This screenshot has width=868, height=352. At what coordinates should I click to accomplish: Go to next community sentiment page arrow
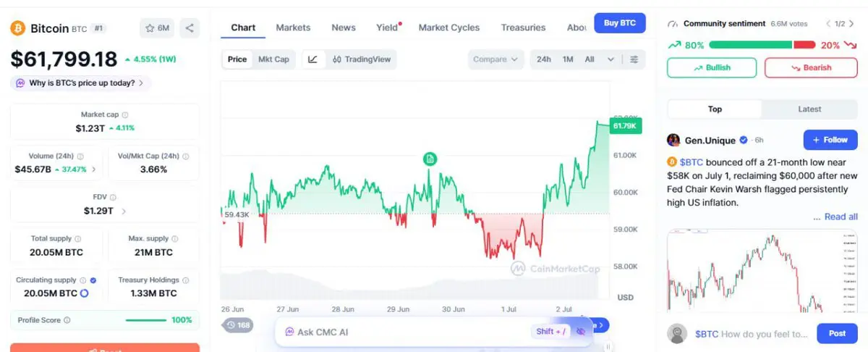tap(852, 24)
